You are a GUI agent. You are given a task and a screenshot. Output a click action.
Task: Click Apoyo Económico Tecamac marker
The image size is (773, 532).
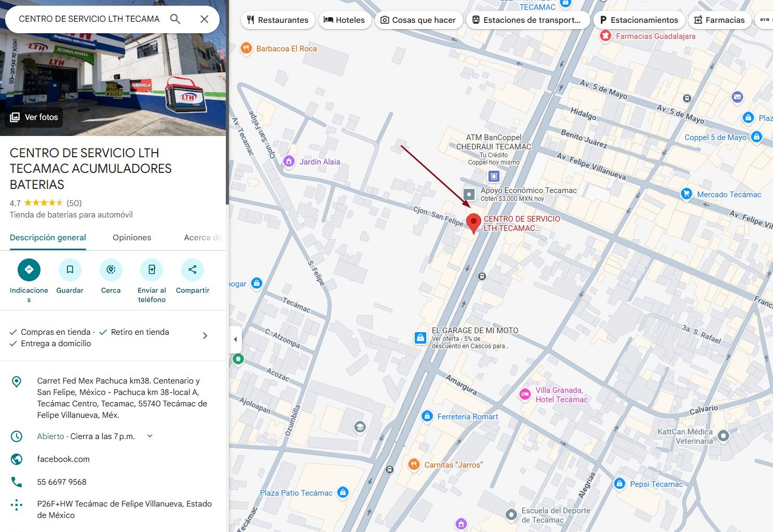[469, 195]
